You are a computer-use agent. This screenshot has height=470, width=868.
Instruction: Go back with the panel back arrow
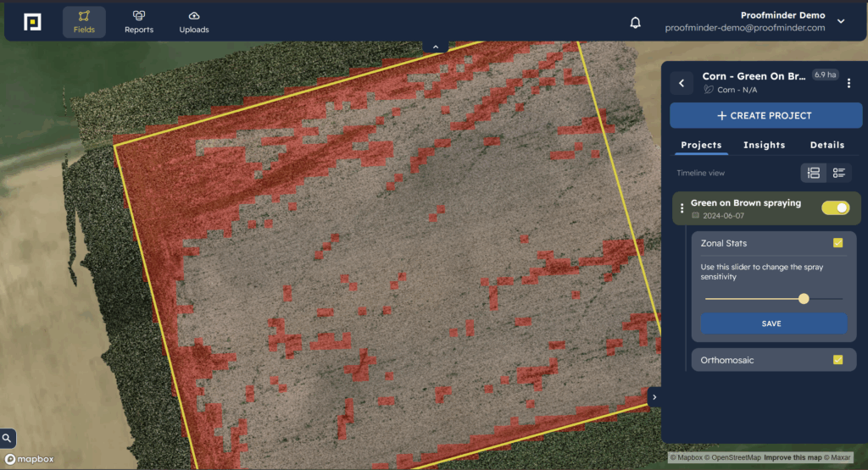pyautogui.click(x=682, y=83)
